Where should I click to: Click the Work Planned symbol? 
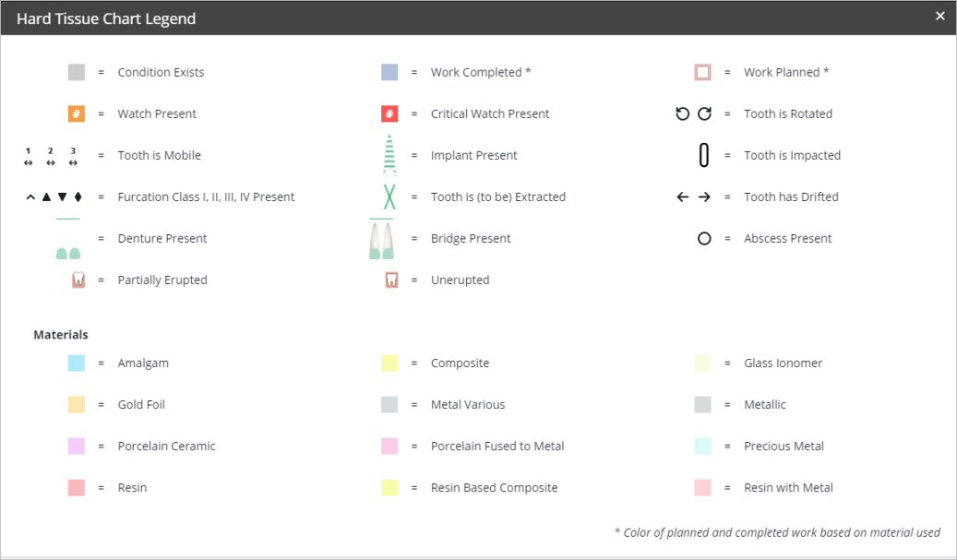coord(702,72)
